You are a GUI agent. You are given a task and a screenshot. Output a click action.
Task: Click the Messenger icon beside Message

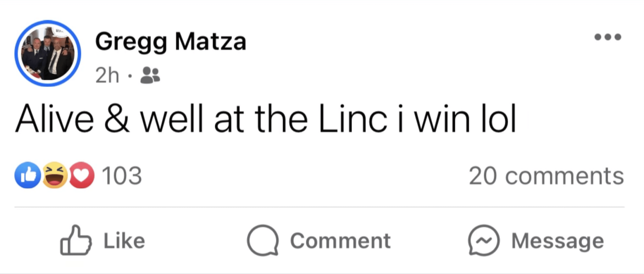(484, 240)
